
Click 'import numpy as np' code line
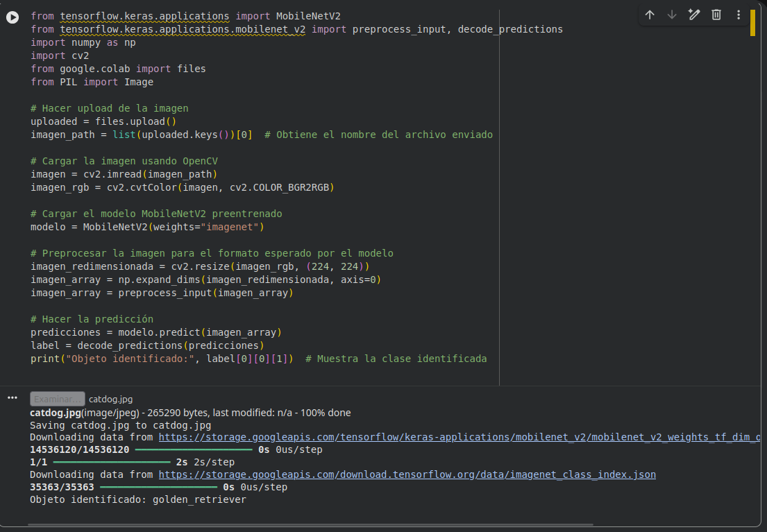(83, 42)
